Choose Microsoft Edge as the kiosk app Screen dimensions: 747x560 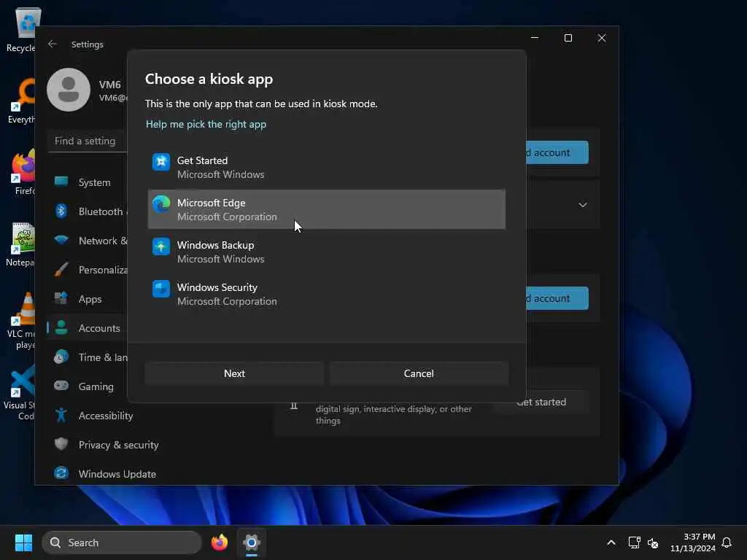click(326, 209)
